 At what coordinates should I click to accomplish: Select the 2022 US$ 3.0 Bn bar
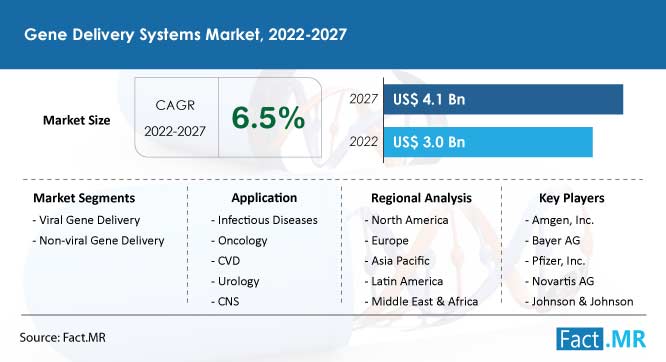(488, 142)
